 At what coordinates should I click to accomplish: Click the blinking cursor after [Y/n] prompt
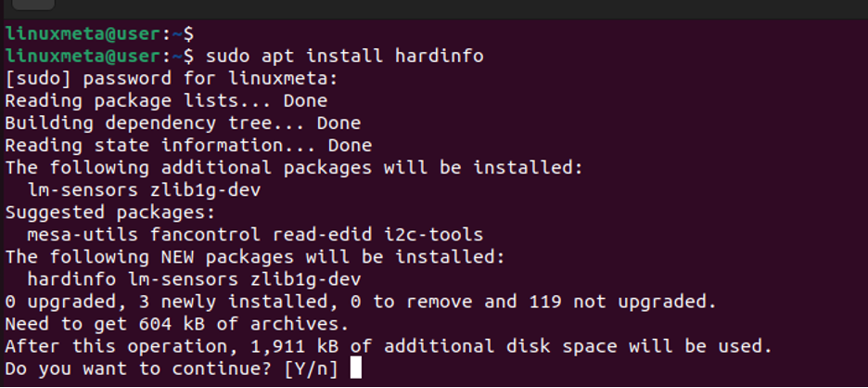coord(356,369)
